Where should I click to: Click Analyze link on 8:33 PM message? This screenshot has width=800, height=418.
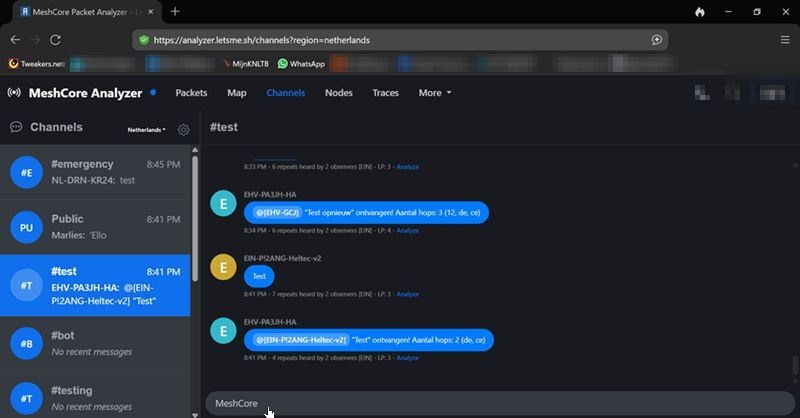(x=408, y=167)
